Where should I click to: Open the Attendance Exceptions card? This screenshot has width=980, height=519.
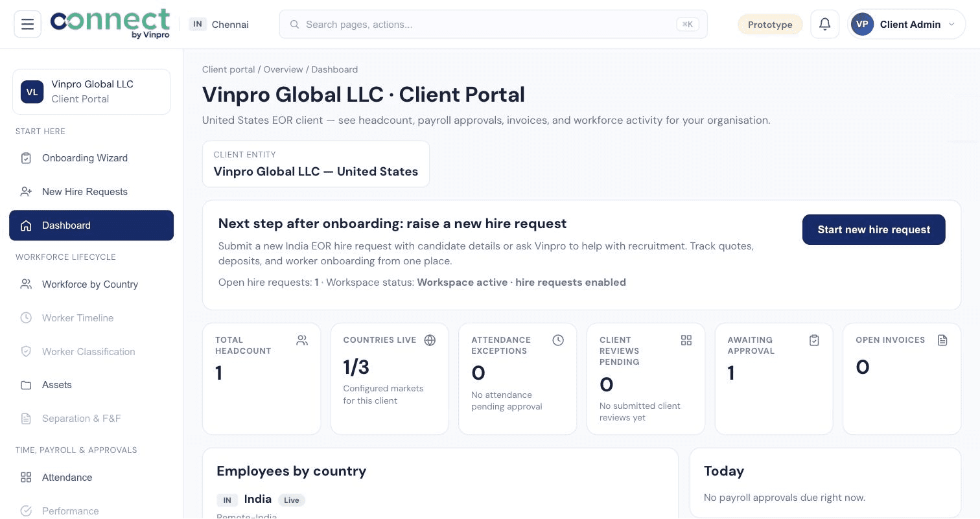point(517,378)
